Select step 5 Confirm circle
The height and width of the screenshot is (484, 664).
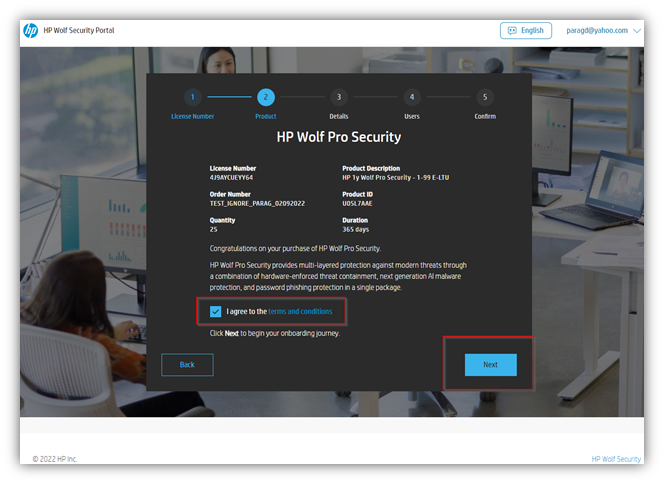pyautogui.click(x=485, y=97)
